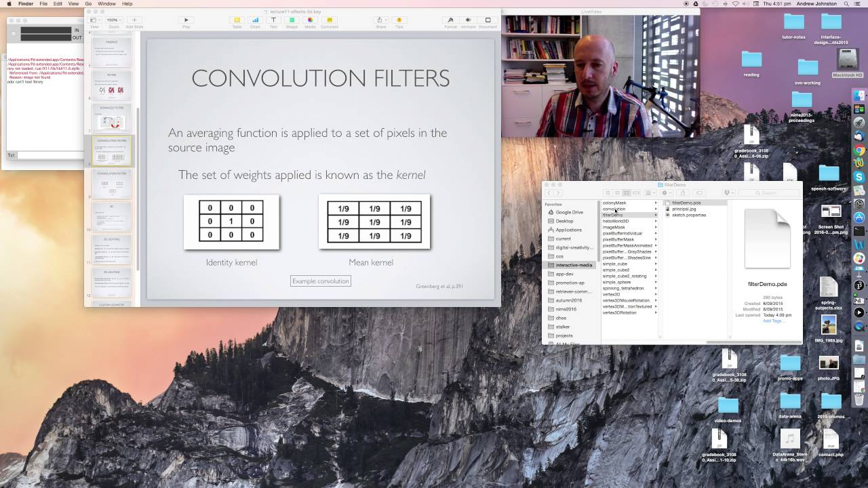Select the ADVANCED FILTERS slide thumbnail
Screen dimensions: 868x488
pos(112,117)
